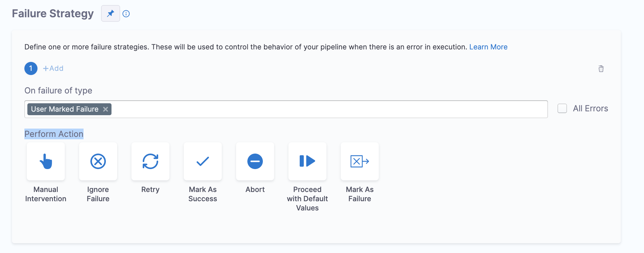Open the Learn More link

click(488, 47)
